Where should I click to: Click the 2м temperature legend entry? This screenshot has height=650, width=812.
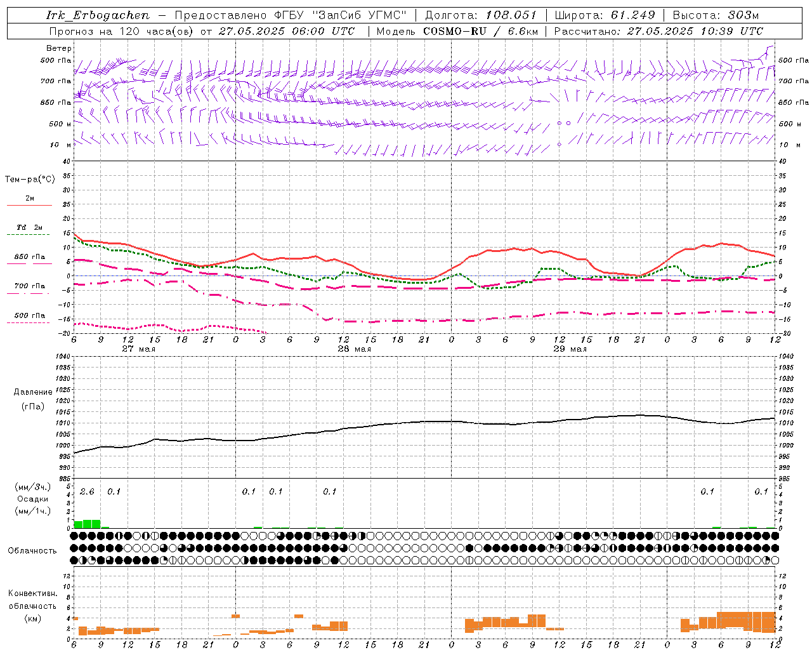[x=30, y=199]
